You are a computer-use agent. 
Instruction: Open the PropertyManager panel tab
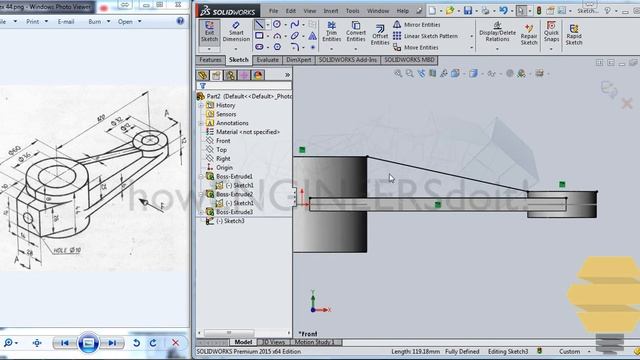click(216, 75)
